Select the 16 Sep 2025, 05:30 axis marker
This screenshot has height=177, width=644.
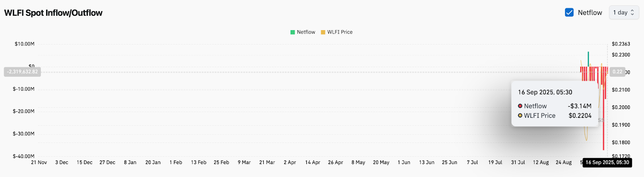(607, 163)
